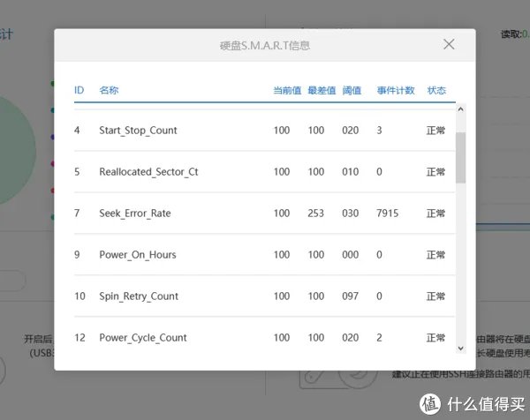Click 读取 label in background page

[511, 34]
